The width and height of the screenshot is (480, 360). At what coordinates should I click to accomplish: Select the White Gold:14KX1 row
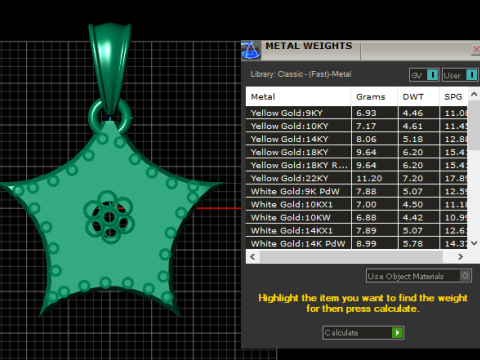pyautogui.click(x=357, y=230)
